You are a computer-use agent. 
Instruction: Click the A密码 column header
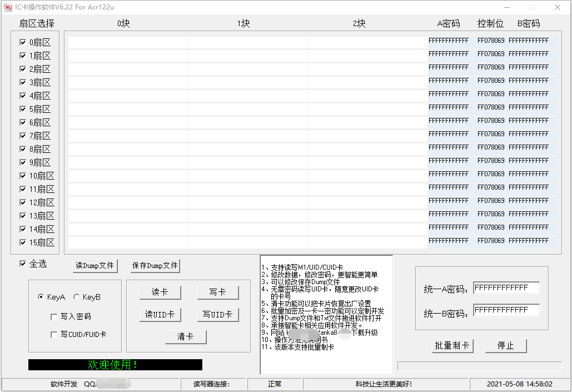(449, 24)
